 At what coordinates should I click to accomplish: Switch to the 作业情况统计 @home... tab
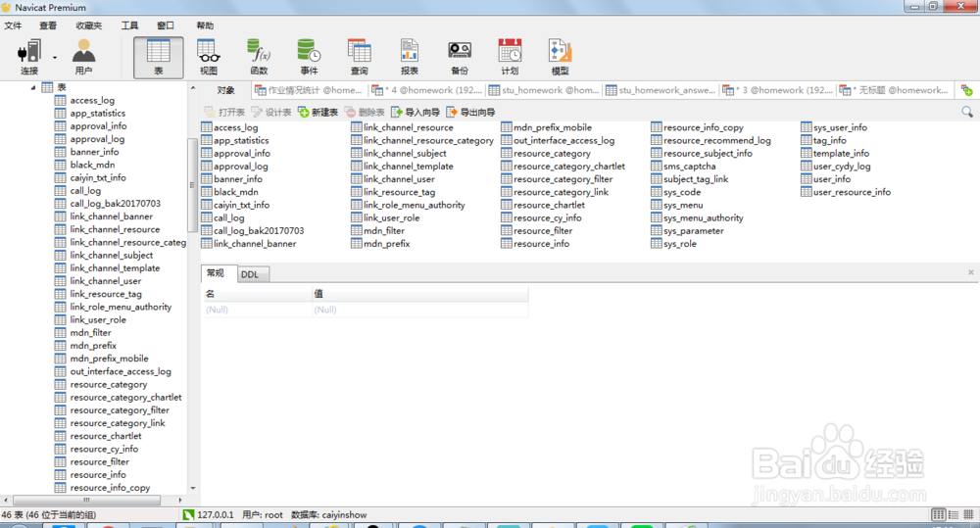[x=309, y=90]
